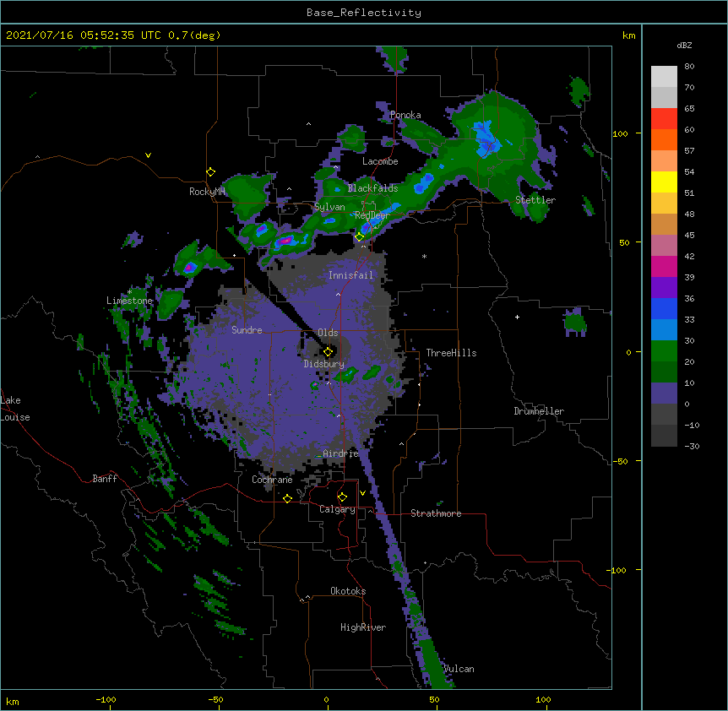The height and width of the screenshot is (711, 728).
Task: Click the RedDeer city label
Action: pyautogui.click(x=372, y=215)
